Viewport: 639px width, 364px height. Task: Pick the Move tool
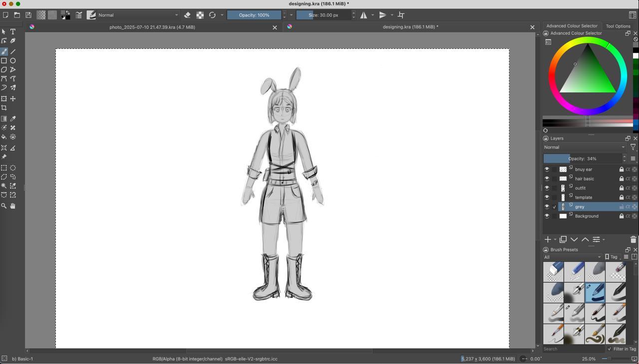click(13, 99)
